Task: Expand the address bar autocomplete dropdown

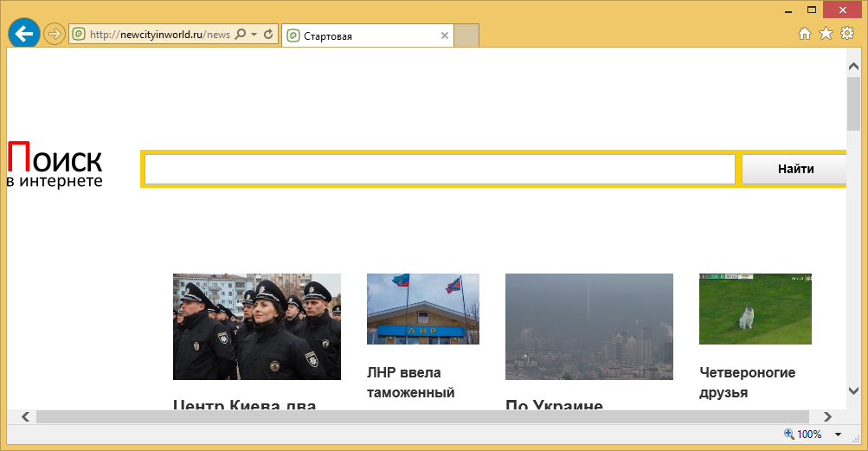Action: pyautogui.click(x=254, y=35)
